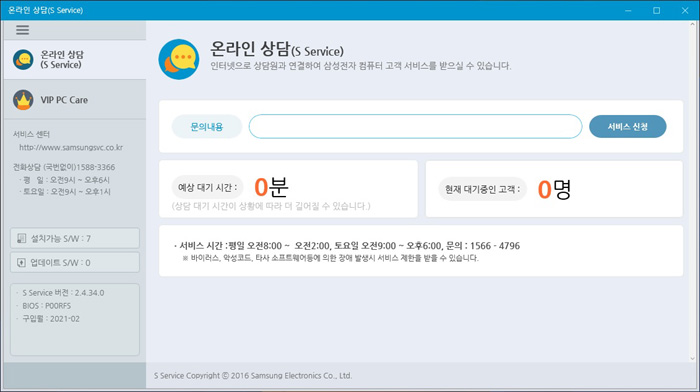Click the 예상 대기 시간 label

pos(208,188)
